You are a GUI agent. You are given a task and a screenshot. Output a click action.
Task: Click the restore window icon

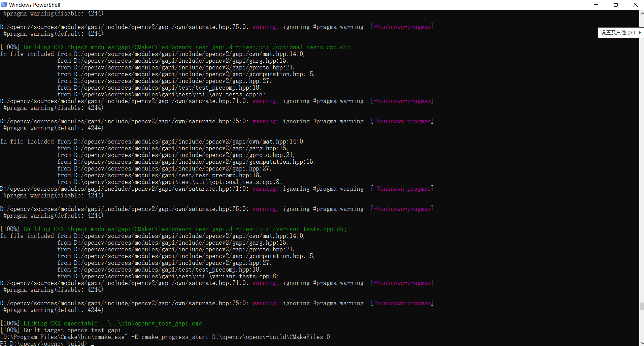pyautogui.click(x=616, y=5)
